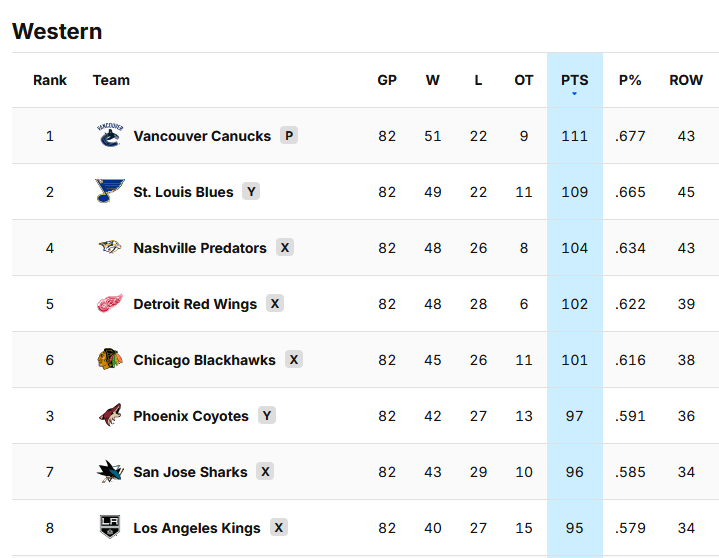The width and height of the screenshot is (719, 558).
Task: Click the PTS sort arrow indicator
Action: pyautogui.click(x=574, y=94)
